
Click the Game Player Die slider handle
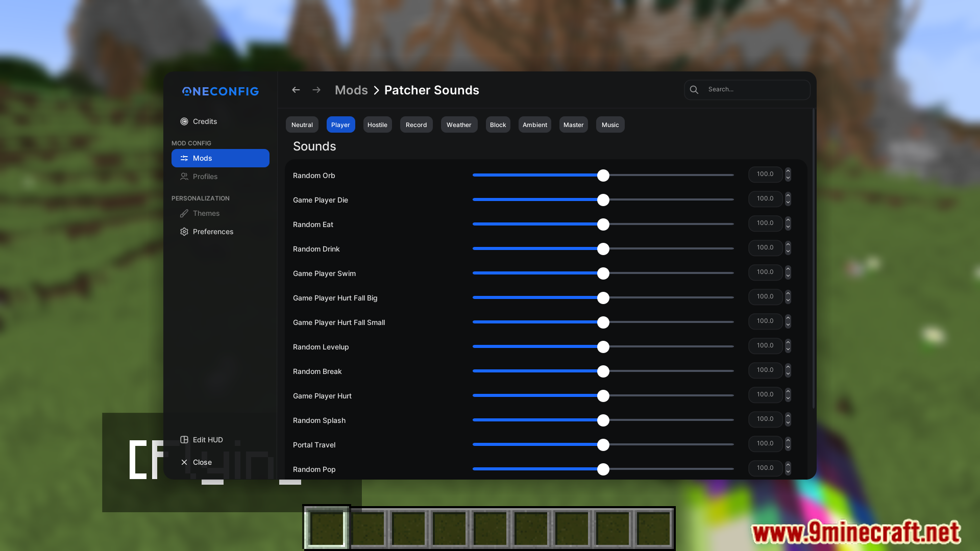point(603,200)
